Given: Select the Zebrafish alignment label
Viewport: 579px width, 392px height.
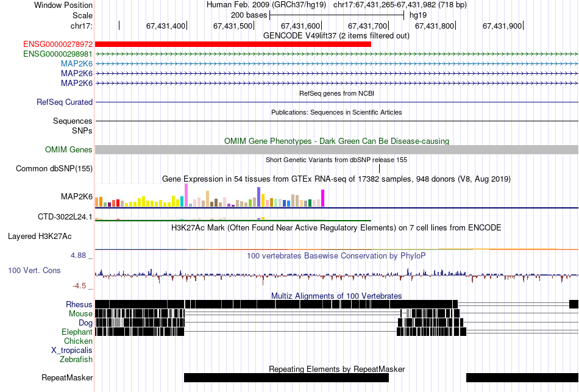Looking at the screenshot, I should point(76,359).
